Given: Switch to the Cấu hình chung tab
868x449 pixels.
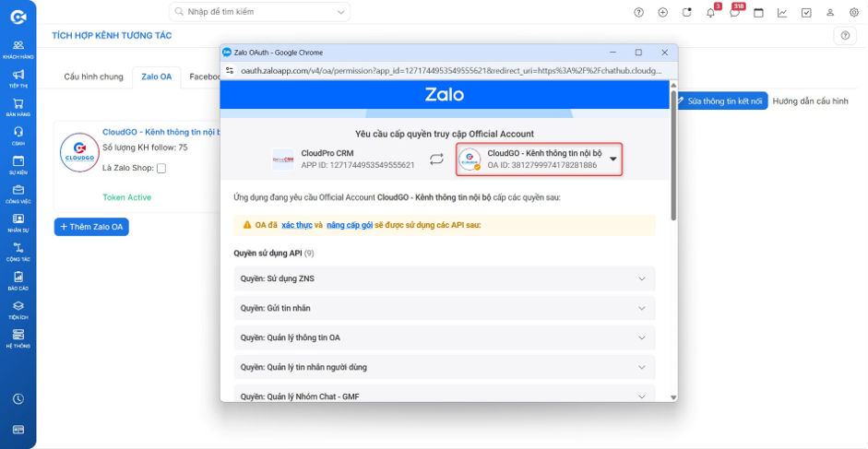Looking at the screenshot, I should point(93,77).
